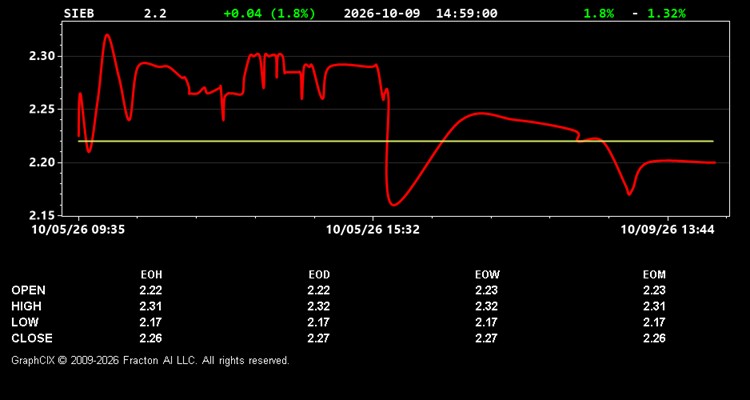Select the EOM CLOSE value 2.26

click(x=654, y=338)
